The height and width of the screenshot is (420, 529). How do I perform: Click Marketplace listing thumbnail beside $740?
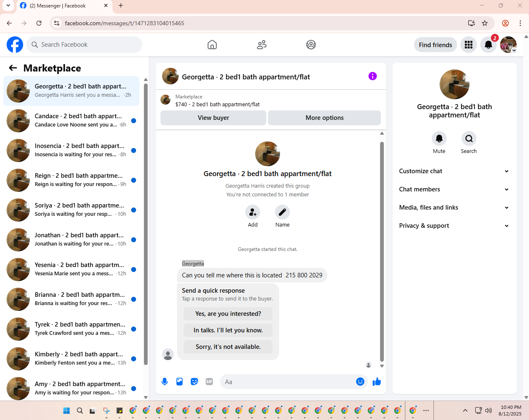[165, 100]
